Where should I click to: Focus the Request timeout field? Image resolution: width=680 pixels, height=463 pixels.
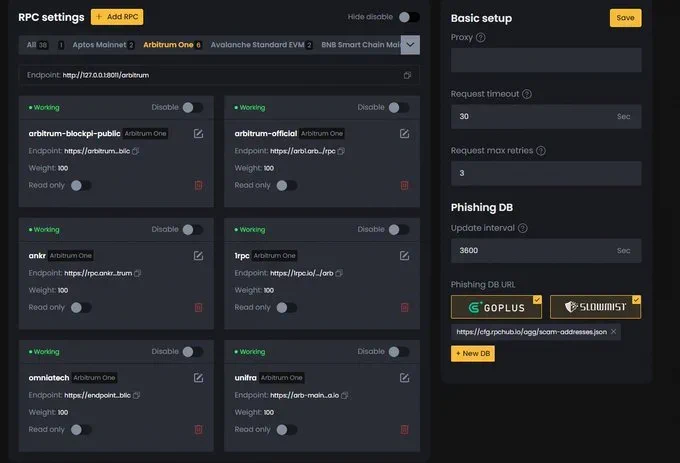point(546,116)
